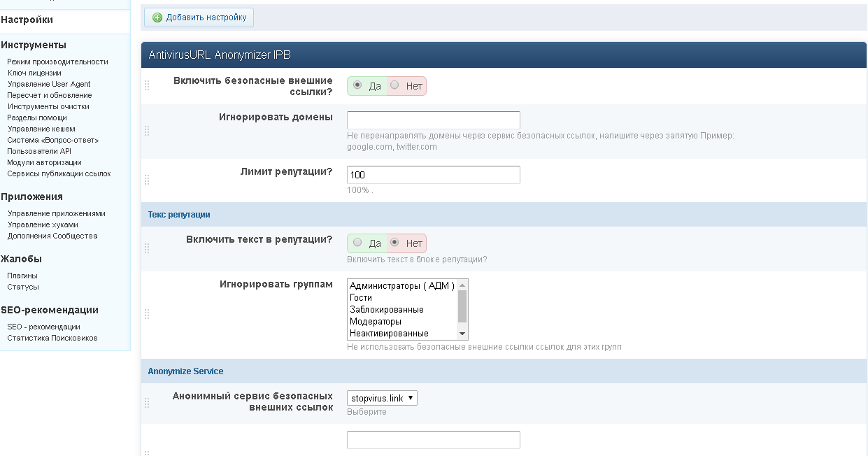The height and width of the screenshot is (456, 868).
Task: Grab drag handle beside Игнорировать домены row
Action: 147,131
